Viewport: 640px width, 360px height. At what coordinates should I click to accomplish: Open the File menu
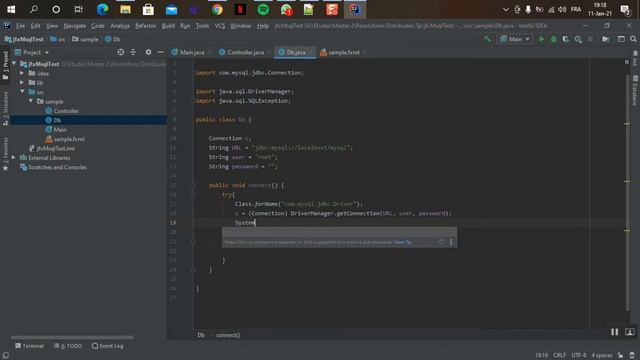click(20, 26)
